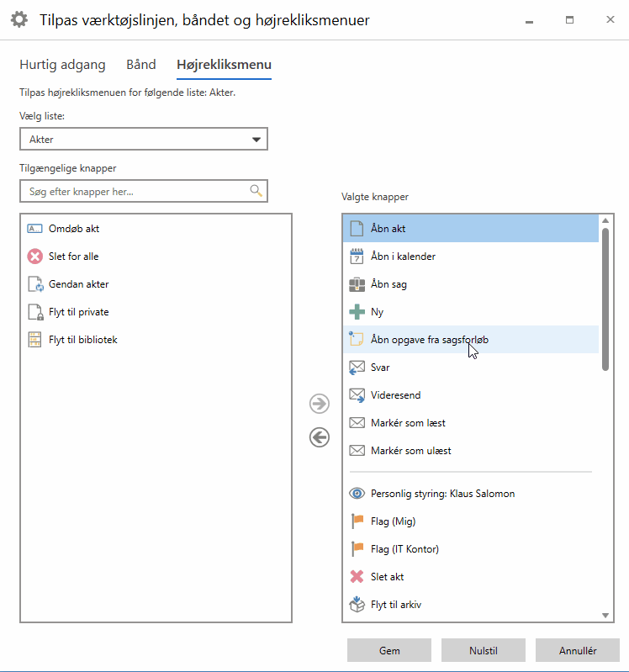Click the Åbn opgave fra sagsforløb icon
The width and height of the screenshot is (629, 672).
coord(356,339)
